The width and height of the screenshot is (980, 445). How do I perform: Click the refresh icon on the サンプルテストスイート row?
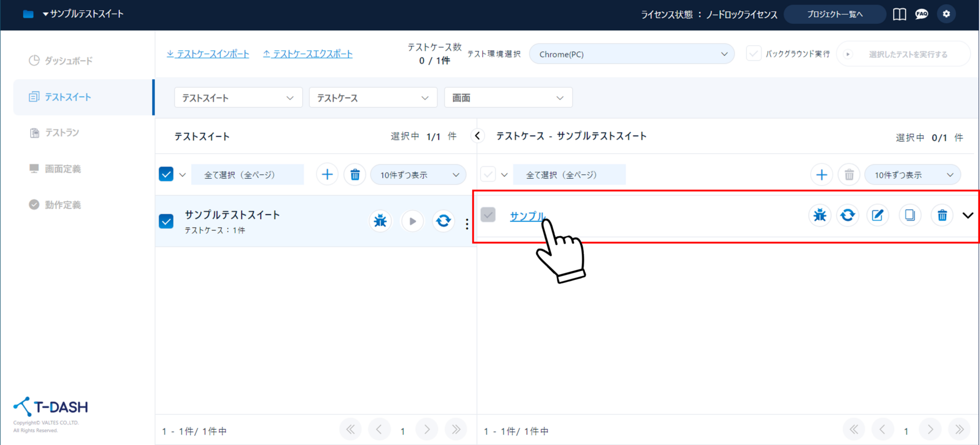pos(444,221)
